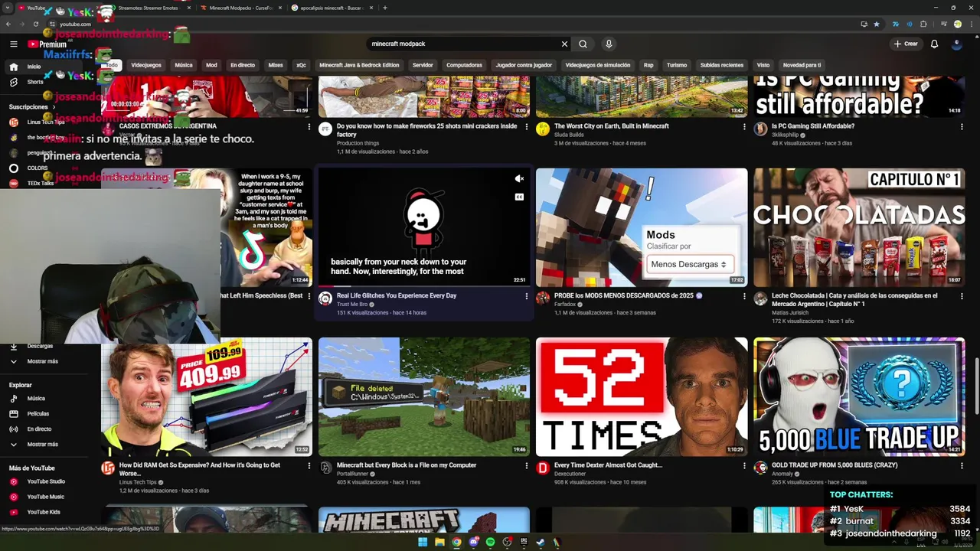The width and height of the screenshot is (980, 551).
Task: Open the Crear button
Action: click(906, 44)
